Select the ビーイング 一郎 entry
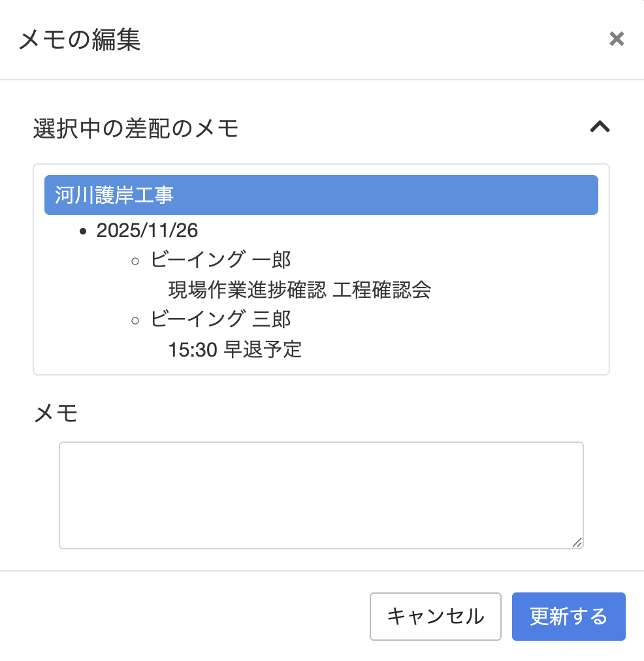 click(x=220, y=260)
